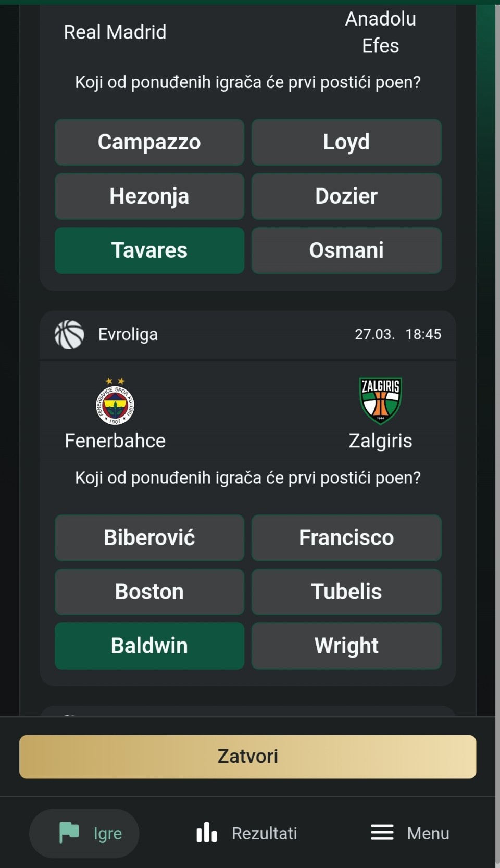
Task: Click the basketball icon beside Evroliga
Action: point(69,334)
